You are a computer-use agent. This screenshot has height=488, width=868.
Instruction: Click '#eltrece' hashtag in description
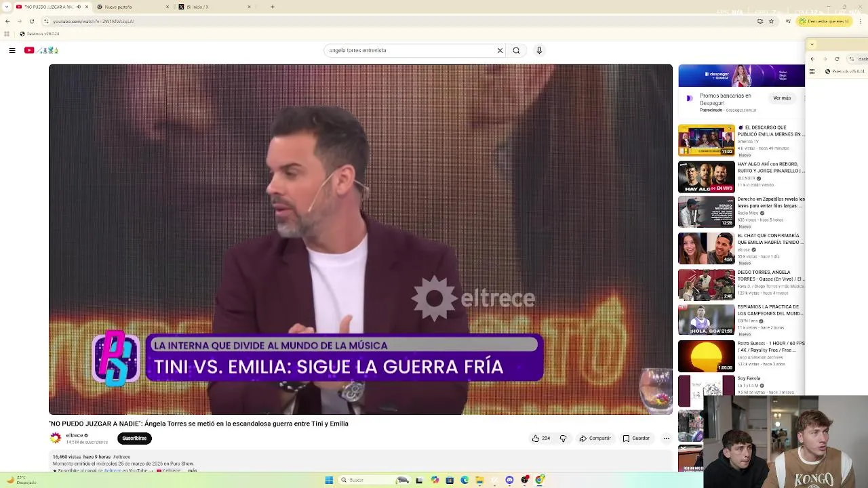pyautogui.click(x=122, y=457)
